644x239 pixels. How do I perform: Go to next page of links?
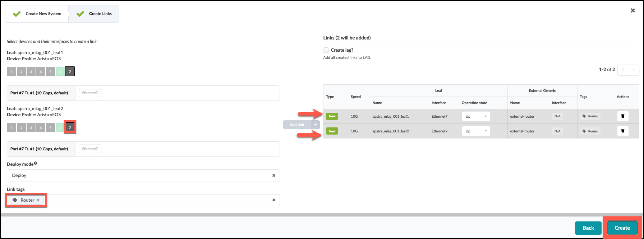pyautogui.click(x=634, y=70)
